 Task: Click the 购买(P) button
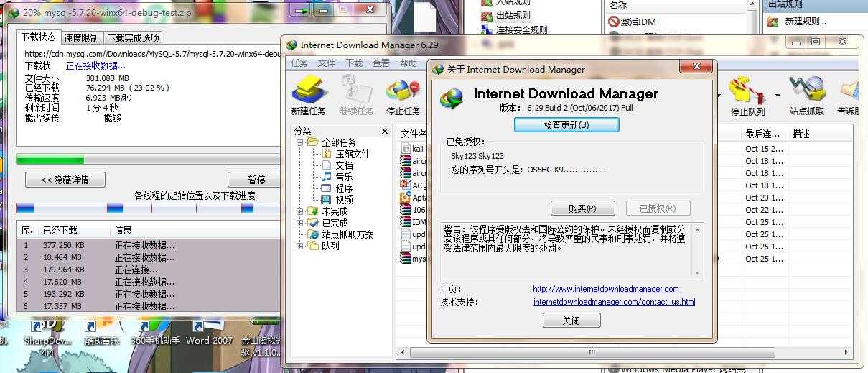tap(582, 208)
